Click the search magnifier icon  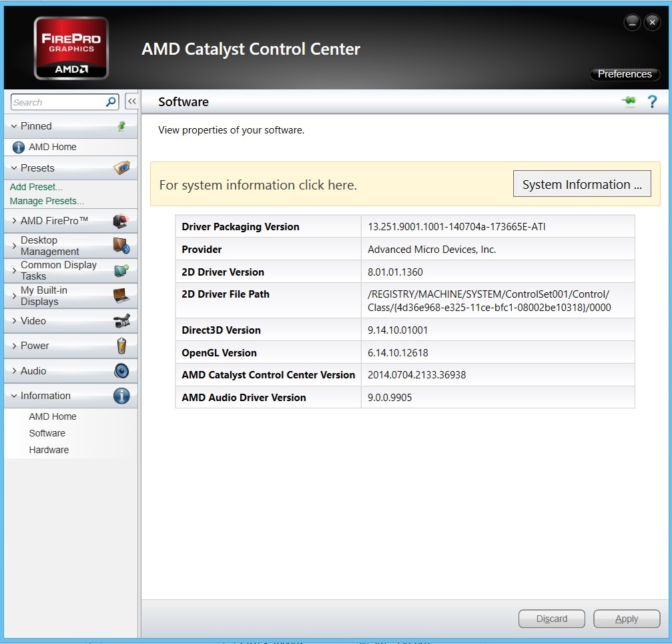tap(111, 102)
